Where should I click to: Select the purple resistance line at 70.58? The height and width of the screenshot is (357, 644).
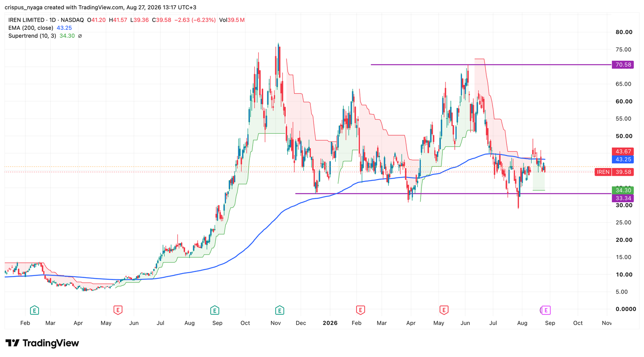point(491,64)
